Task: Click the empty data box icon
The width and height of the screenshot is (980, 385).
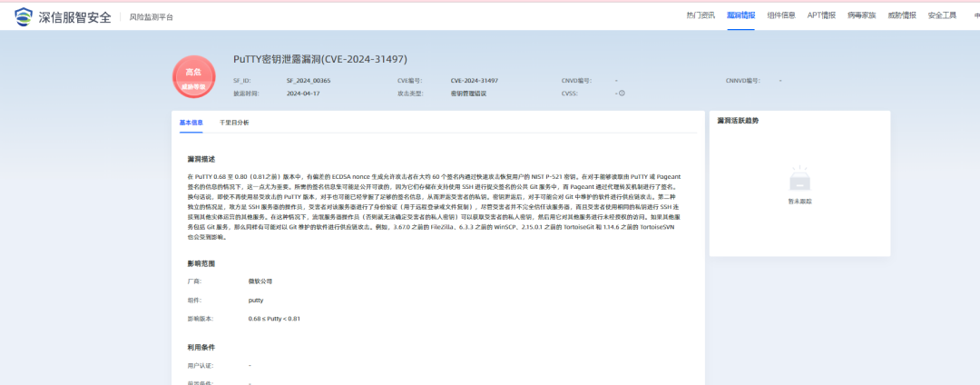Action: [800, 180]
